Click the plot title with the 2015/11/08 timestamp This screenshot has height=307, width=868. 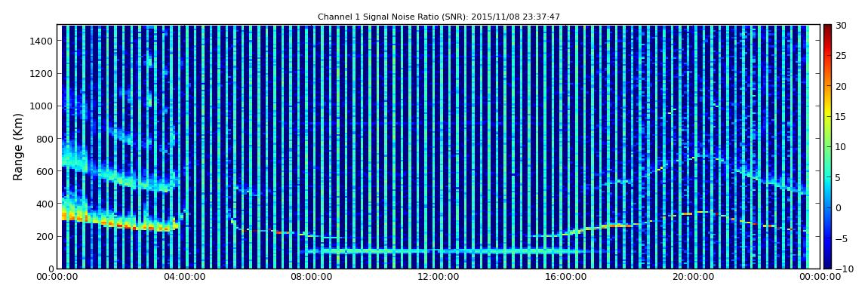point(439,17)
